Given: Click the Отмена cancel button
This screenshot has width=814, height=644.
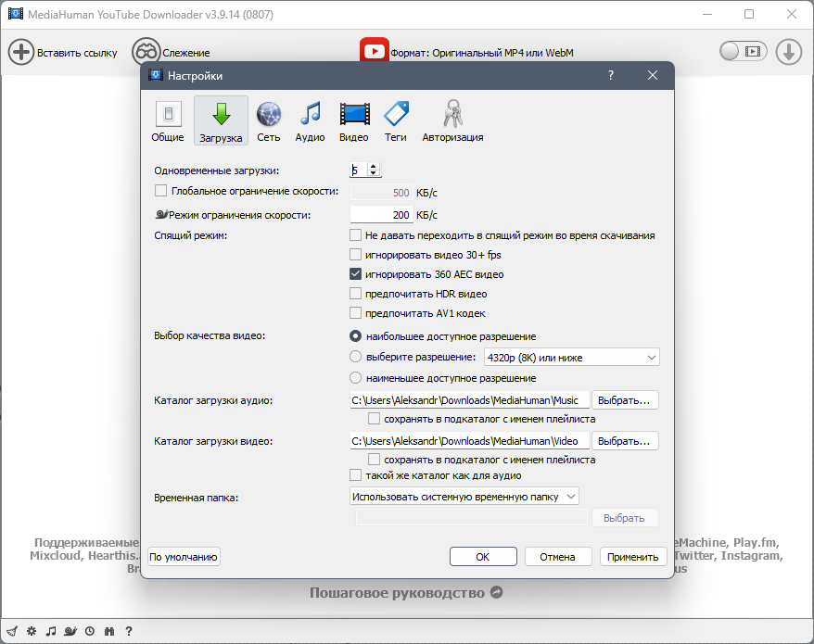Looking at the screenshot, I should coord(557,557).
